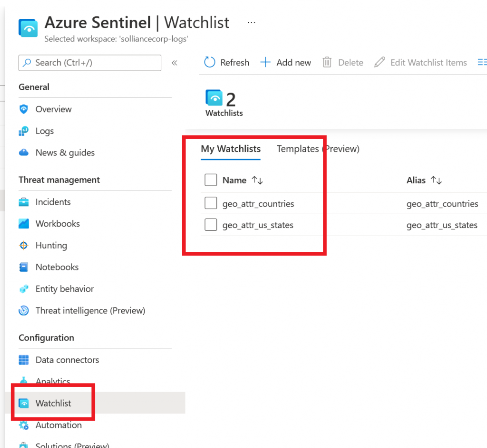
Task: Click the Watchlists count icon above the table
Action: coord(214,98)
